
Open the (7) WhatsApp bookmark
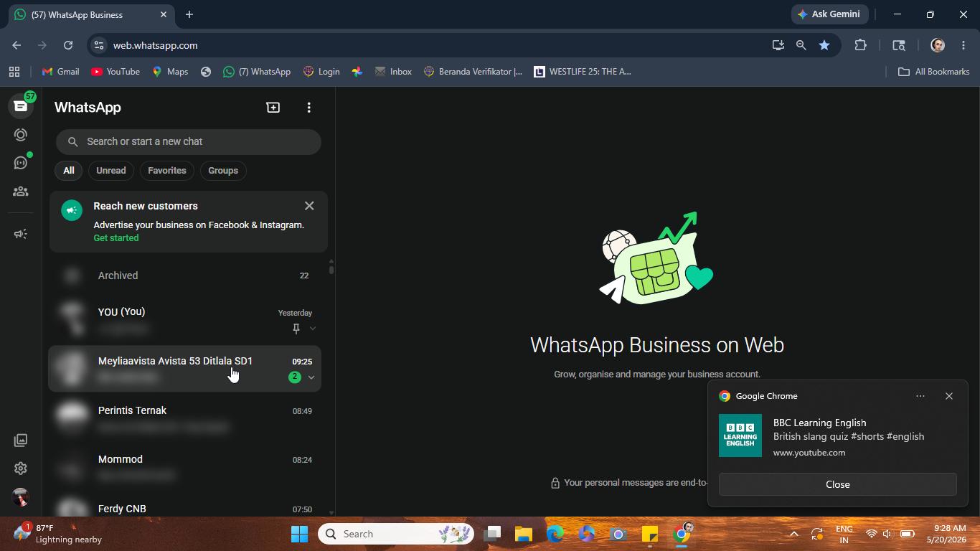click(257, 72)
